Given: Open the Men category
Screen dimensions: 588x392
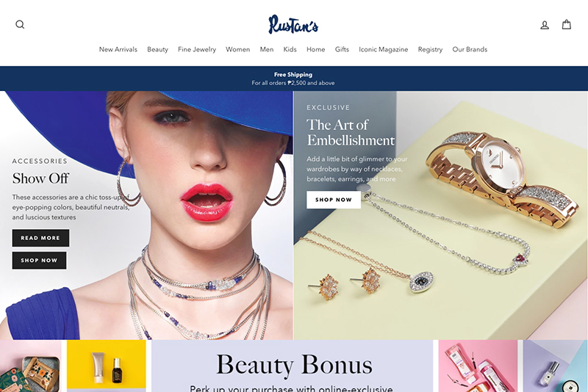Looking at the screenshot, I should (267, 49).
